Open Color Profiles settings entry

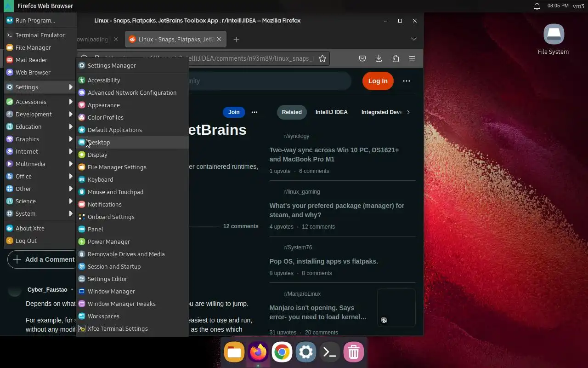coord(132,117)
